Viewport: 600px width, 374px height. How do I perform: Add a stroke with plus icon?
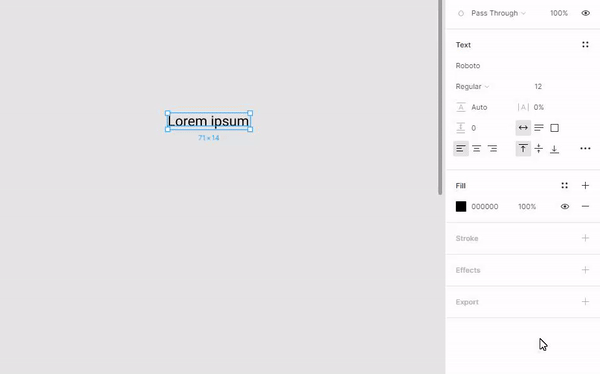tap(585, 238)
